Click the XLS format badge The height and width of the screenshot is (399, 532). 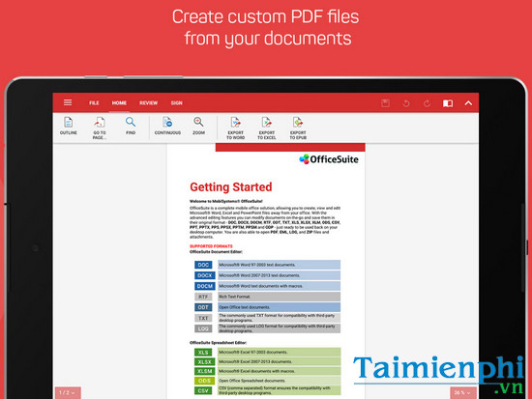point(203,353)
